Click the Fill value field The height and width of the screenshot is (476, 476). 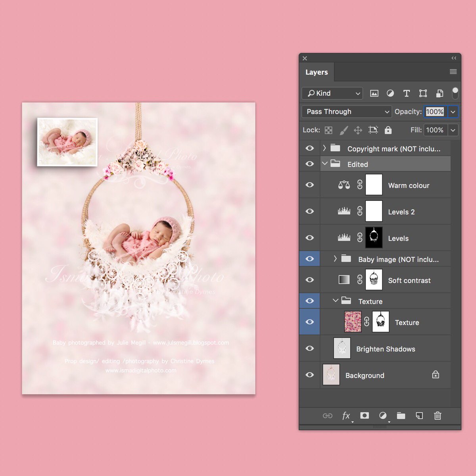tap(436, 130)
